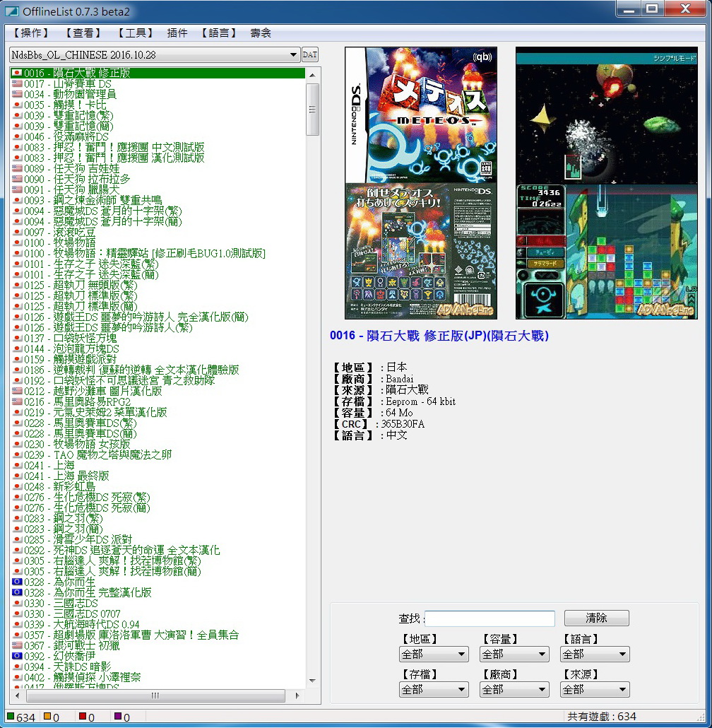Click the flag icon beside 0097 滾滾吃豆
712x728 pixels.
[x=17, y=232]
